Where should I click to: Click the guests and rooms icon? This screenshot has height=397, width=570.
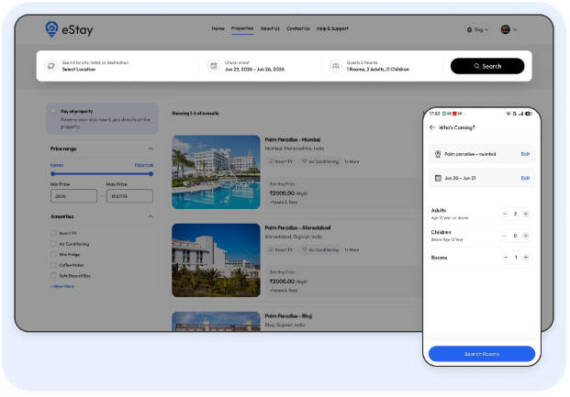pos(336,66)
